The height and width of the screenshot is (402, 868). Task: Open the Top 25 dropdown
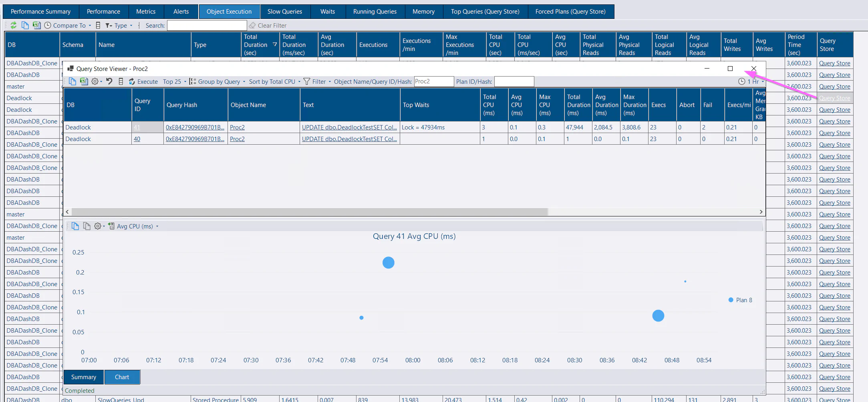174,81
